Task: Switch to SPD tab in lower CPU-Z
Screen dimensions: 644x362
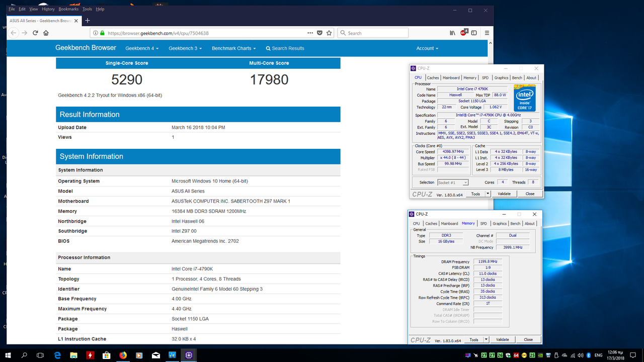Action: point(484,223)
